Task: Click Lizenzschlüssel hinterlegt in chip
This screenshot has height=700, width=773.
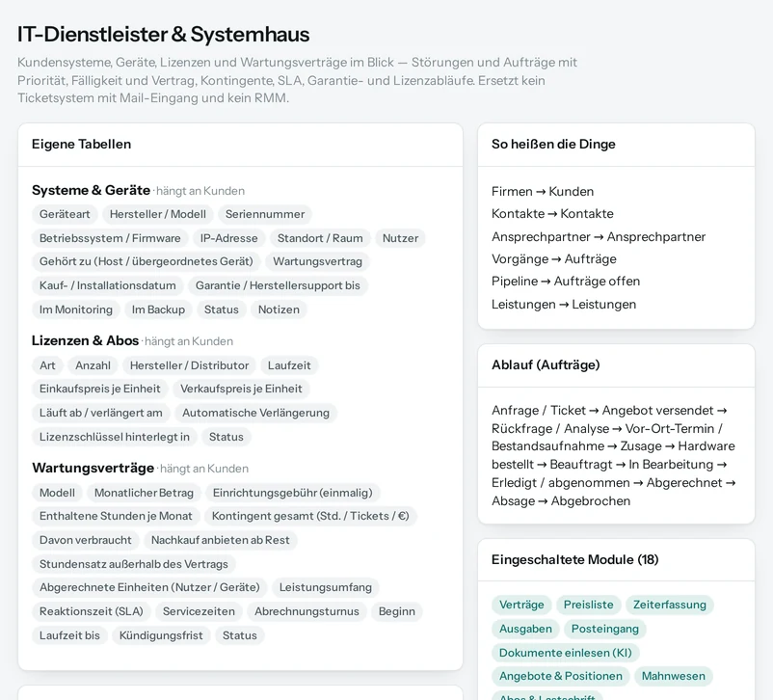Action: pyautogui.click(x=115, y=437)
